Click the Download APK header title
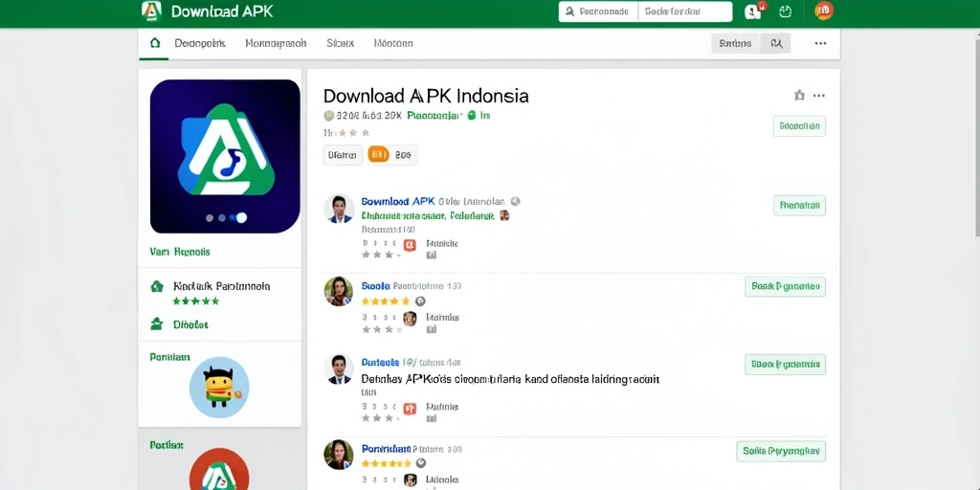Screen dimensions: 980x490 click(222, 11)
